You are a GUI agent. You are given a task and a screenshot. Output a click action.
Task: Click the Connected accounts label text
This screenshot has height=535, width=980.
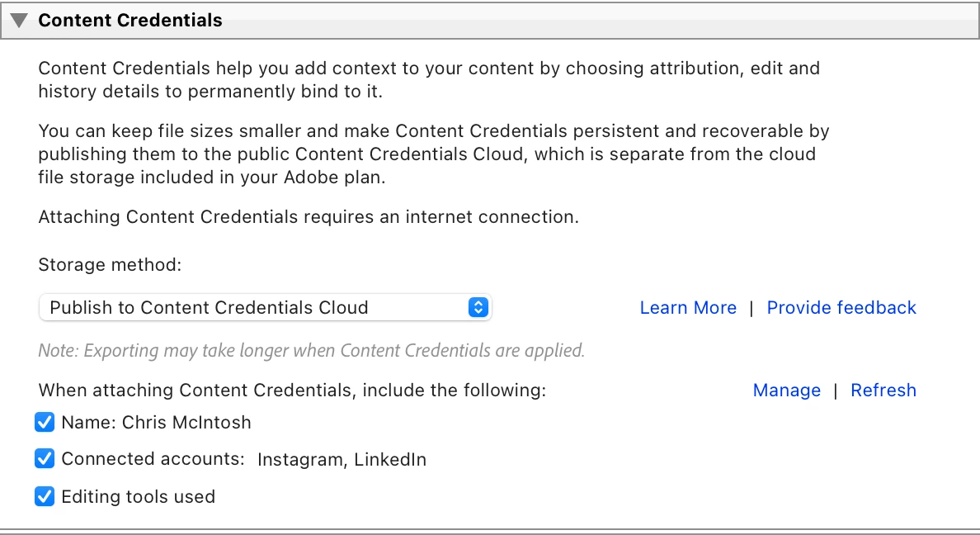click(x=153, y=459)
